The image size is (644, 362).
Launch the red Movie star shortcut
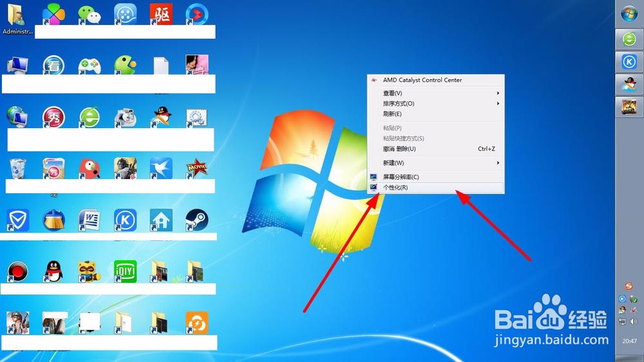click(x=196, y=169)
